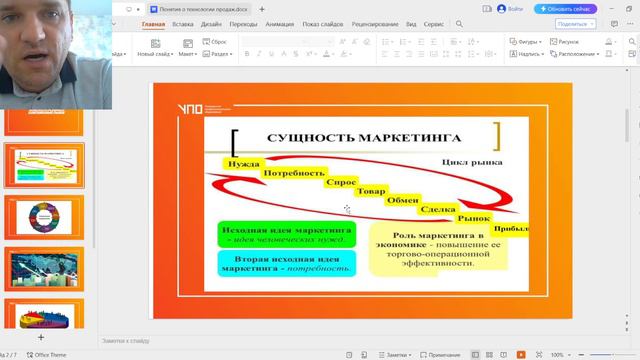This screenshot has height=360, width=640.
Task: Switch to Slide Sorter view icon
Action: coord(489,355)
